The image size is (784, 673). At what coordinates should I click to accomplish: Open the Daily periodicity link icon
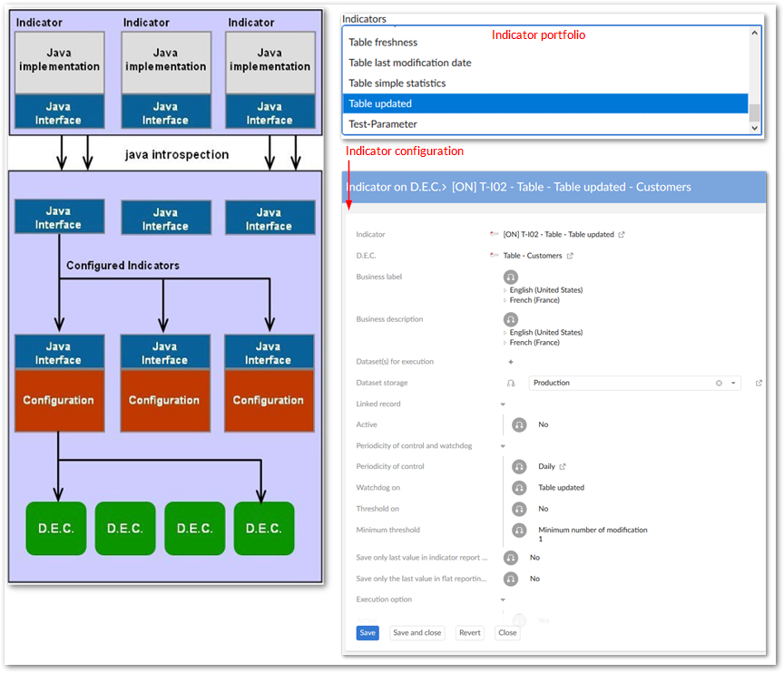[563, 467]
